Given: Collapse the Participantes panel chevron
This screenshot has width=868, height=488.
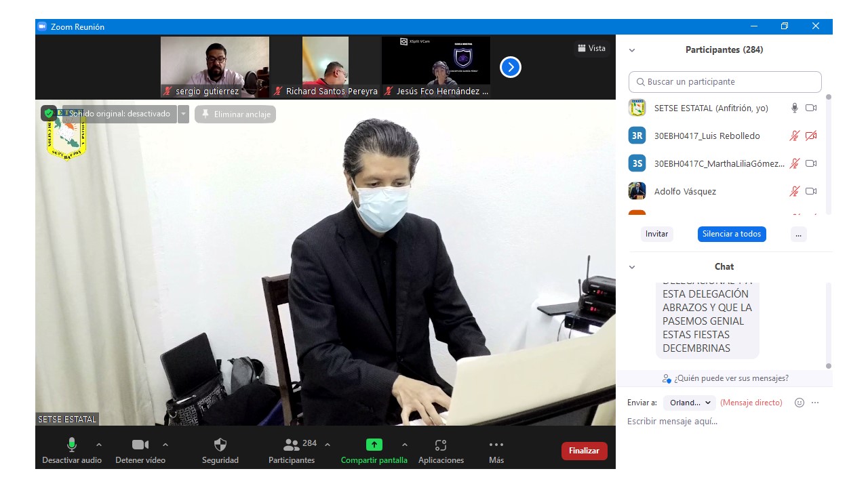Looking at the screenshot, I should point(632,50).
